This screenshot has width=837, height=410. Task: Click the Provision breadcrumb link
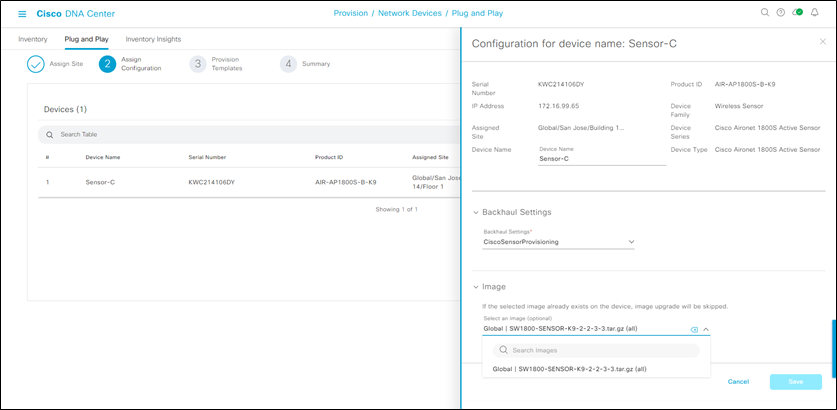click(x=351, y=13)
